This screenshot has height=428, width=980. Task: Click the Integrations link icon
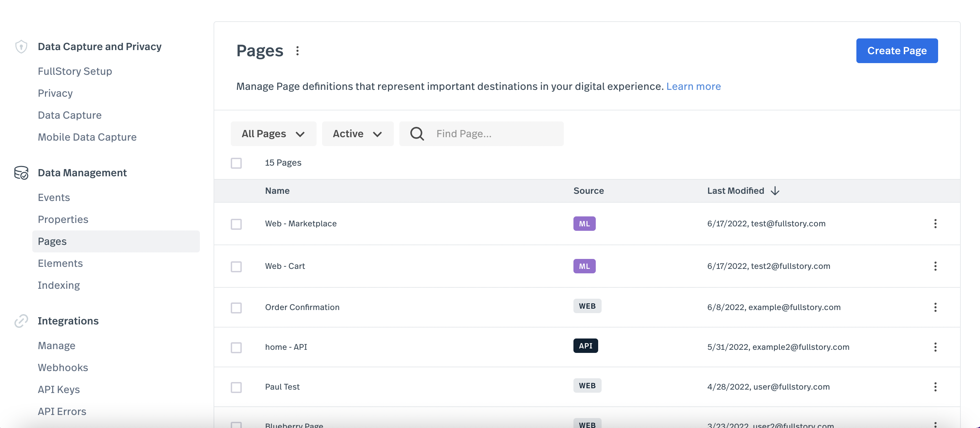pyautogui.click(x=21, y=321)
